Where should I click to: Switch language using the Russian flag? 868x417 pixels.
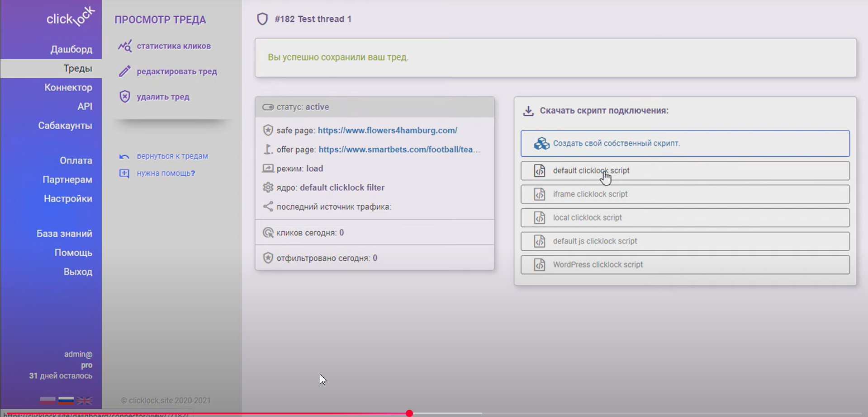(x=66, y=400)
